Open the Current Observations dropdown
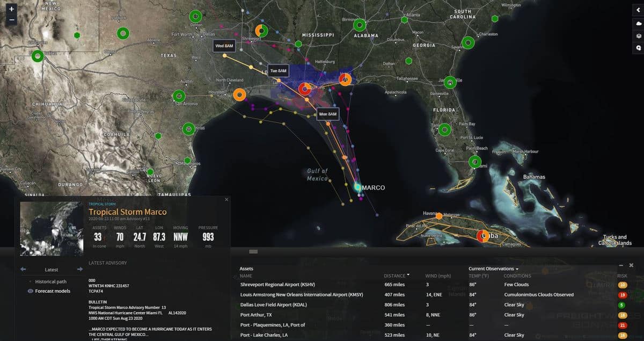 click(x=494, y=269)
